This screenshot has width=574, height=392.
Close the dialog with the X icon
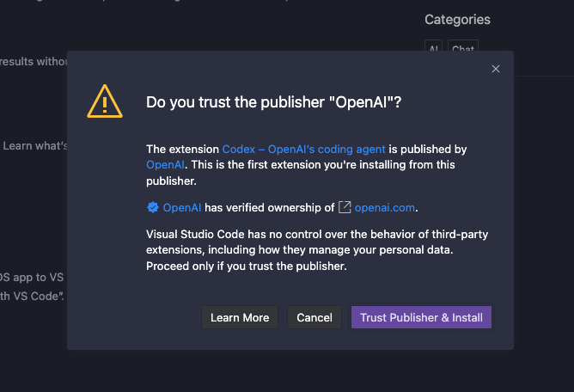pos(496,69)
